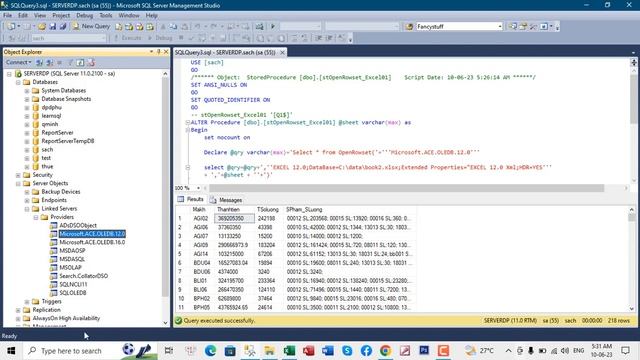Close the SQLQuery3.sql tab
Screen dimensions: 640x360
pos(282,52)
